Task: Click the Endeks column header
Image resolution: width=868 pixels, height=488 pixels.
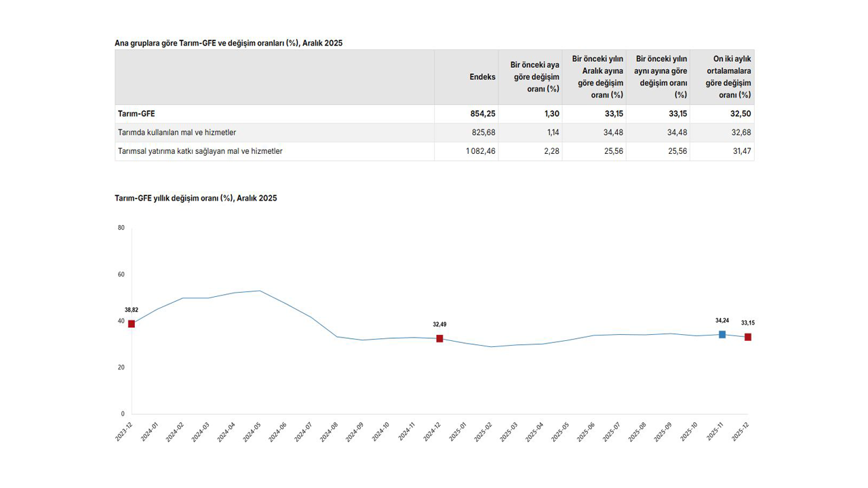Action: tap(482, 77)
